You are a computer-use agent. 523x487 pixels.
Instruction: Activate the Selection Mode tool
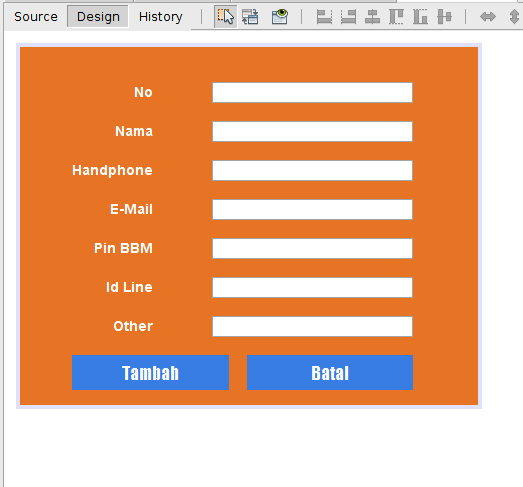(x=225, y=16)
